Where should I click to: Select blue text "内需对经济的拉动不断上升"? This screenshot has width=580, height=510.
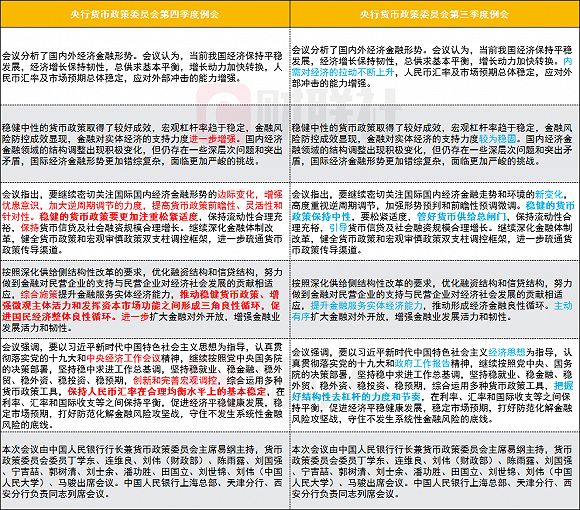point(432,67)
